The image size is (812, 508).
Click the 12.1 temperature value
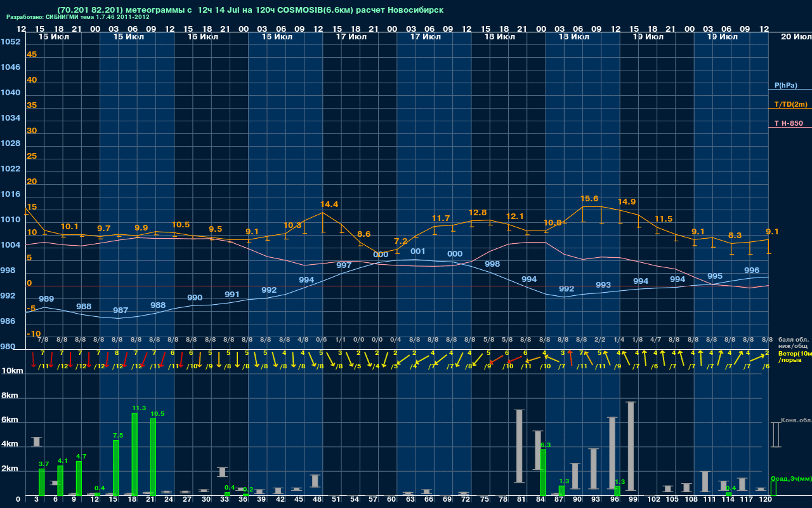coord(514,217)
